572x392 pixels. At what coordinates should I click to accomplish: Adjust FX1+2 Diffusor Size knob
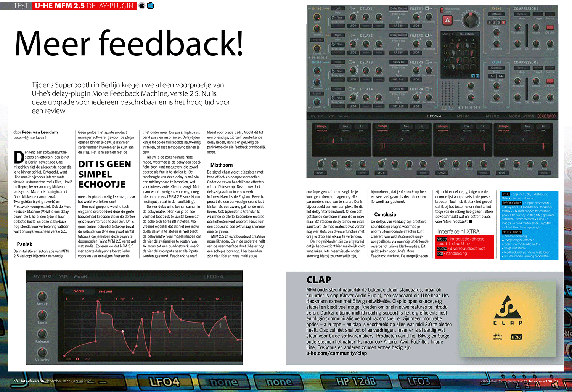coord(496,32)
